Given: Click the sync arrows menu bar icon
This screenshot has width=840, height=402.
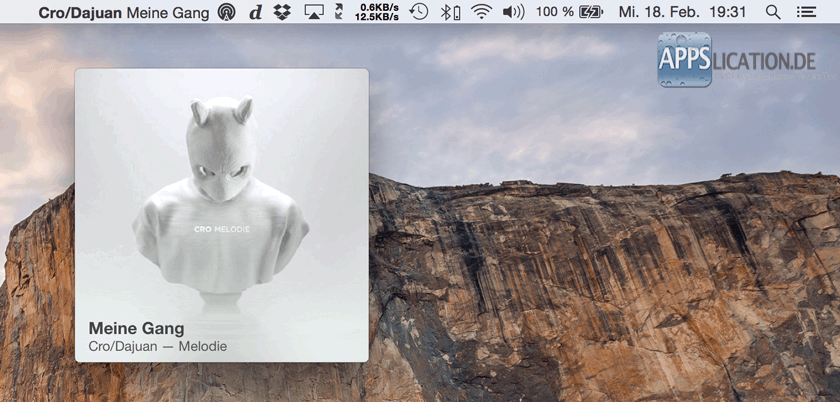Looking at the screenshot, I should [339, 12].
